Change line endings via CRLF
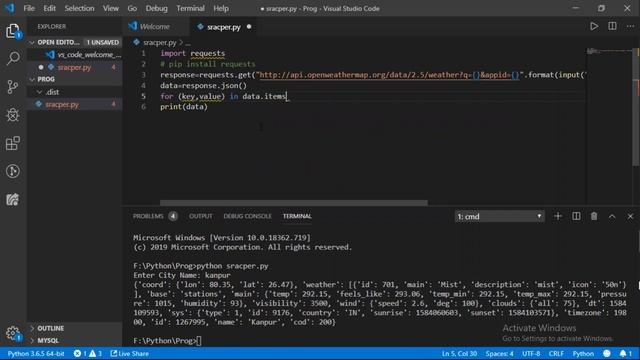 pyautogui.click(x=556, y=353)
